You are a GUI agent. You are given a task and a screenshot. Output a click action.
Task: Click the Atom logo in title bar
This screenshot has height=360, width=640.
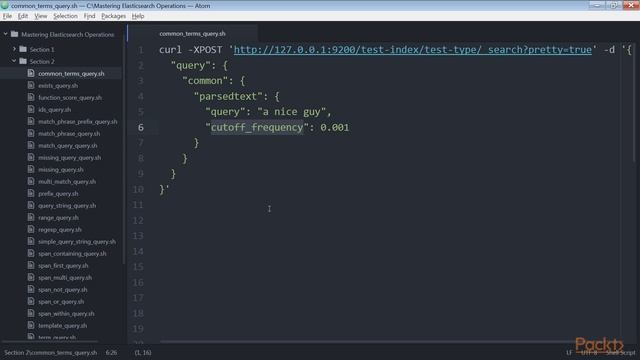[x=4, y=5]
